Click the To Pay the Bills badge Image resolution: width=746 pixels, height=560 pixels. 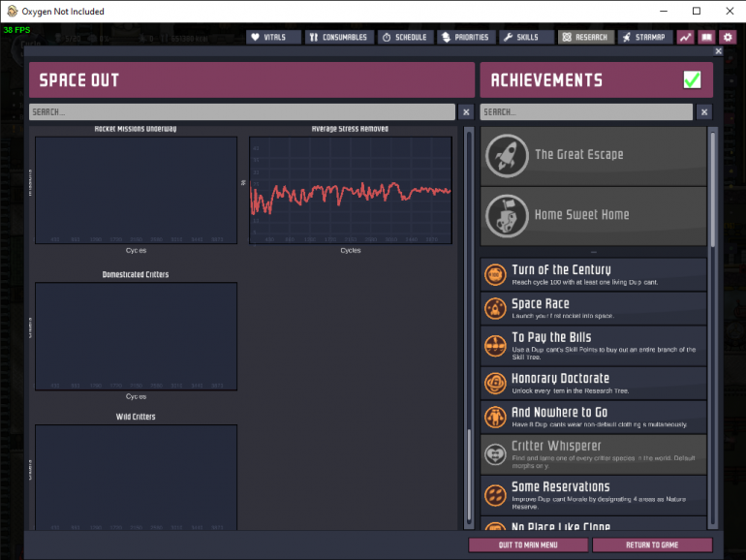[495, 346]
